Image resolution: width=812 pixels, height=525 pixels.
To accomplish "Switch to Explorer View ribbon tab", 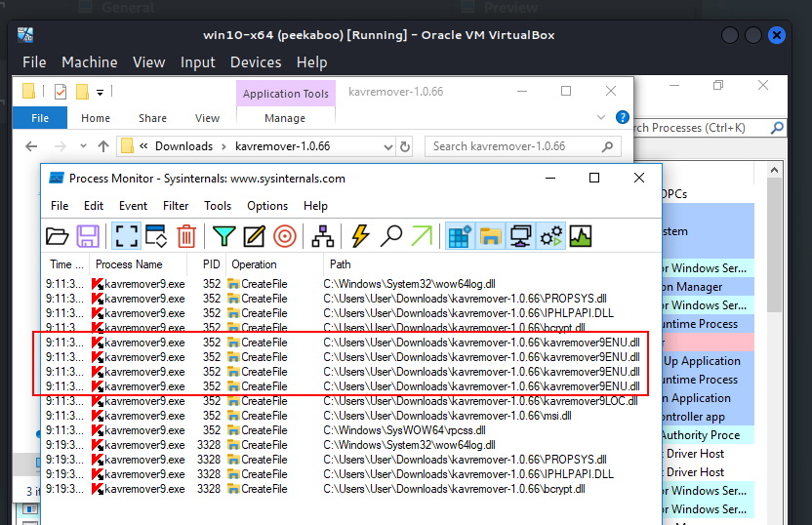I will [x=207, y=118].
